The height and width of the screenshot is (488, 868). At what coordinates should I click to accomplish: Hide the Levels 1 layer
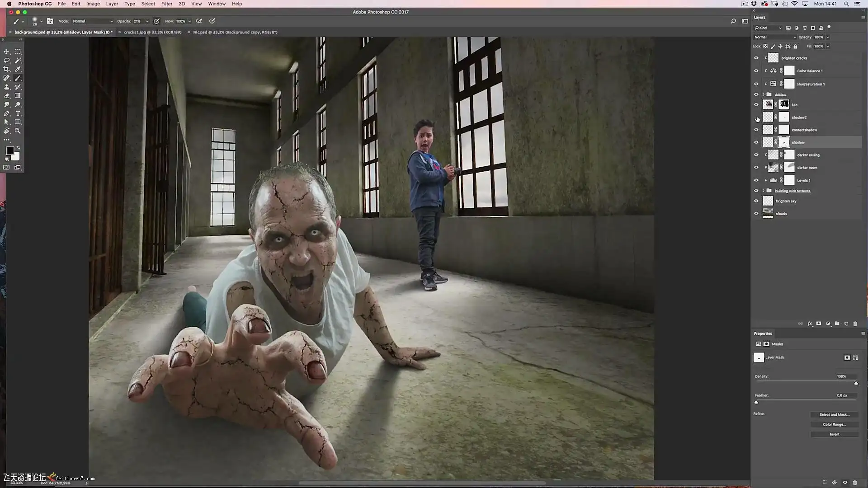pos(756,180)
